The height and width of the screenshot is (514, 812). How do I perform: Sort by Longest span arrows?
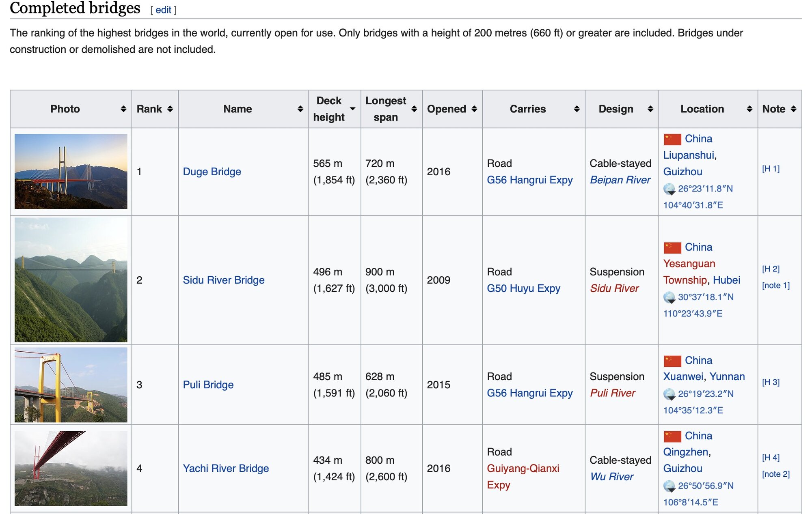[414, 109]
